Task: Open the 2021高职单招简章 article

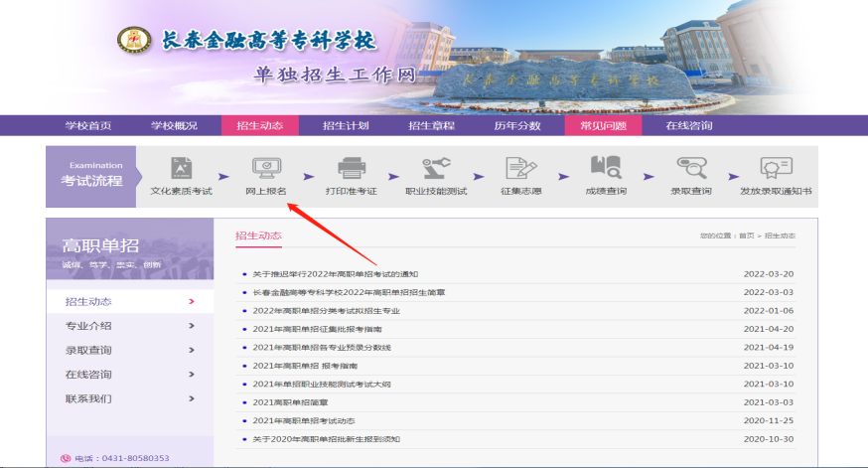Action: coord(291,402)
